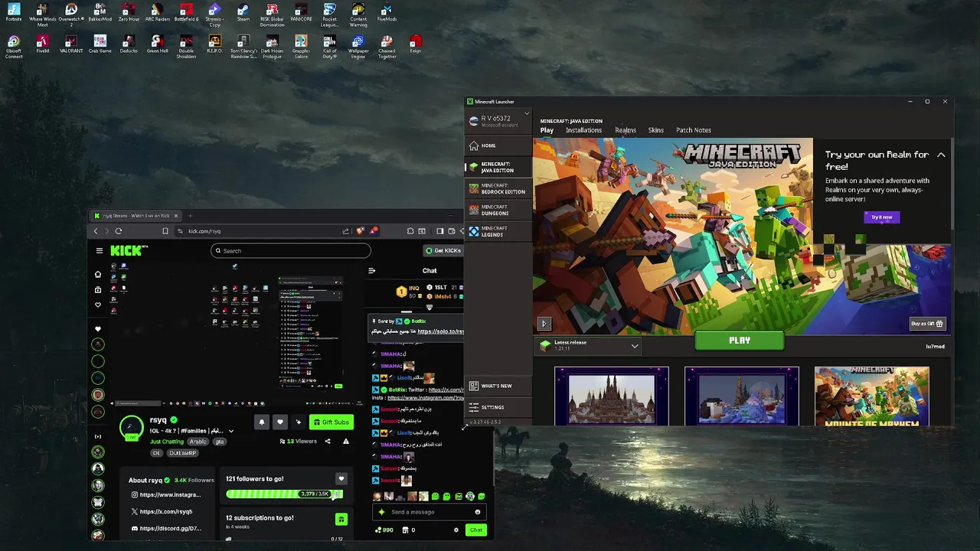This screenshot has height=551, width=980.
Task: Open the emoji picker in chat input
Action: [477, 512]
